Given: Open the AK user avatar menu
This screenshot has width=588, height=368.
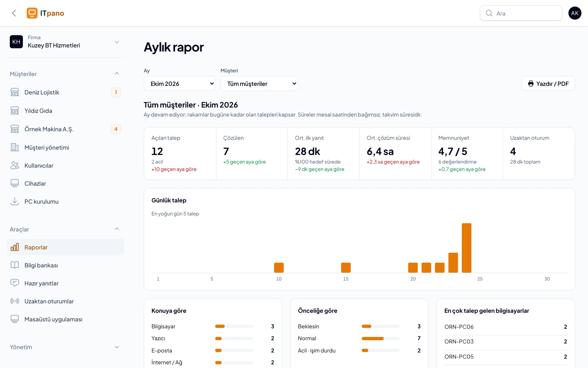Looking at the screenshot, I should click(575, 13).
